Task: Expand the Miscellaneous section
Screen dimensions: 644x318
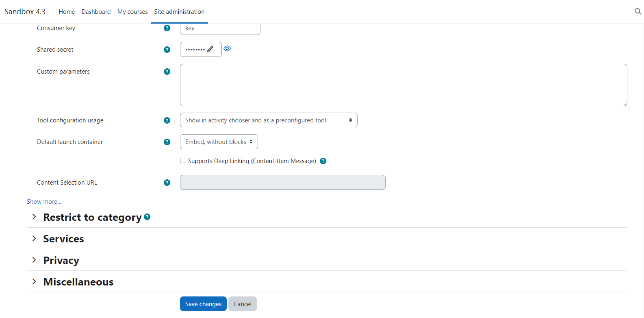Action: point(78,282)
